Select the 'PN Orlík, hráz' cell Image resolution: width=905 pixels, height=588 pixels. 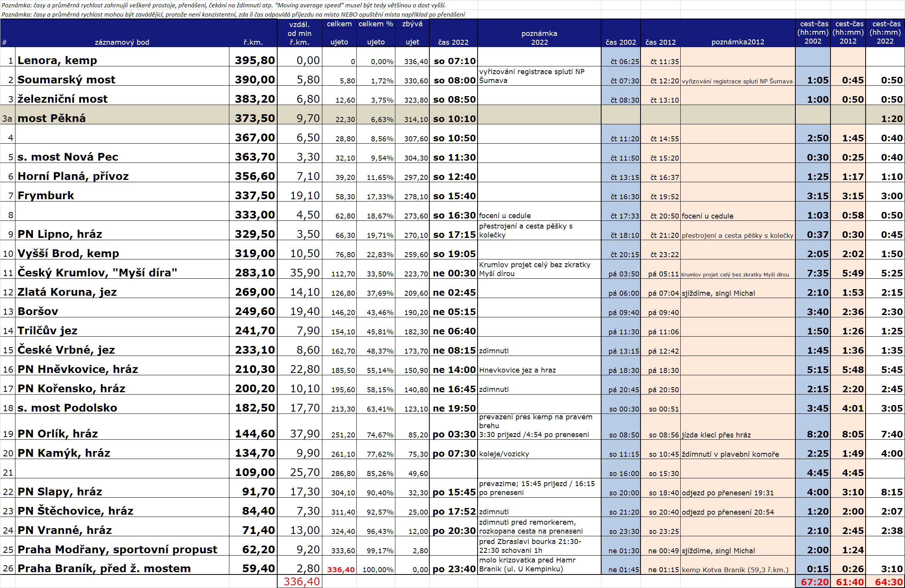58,434
